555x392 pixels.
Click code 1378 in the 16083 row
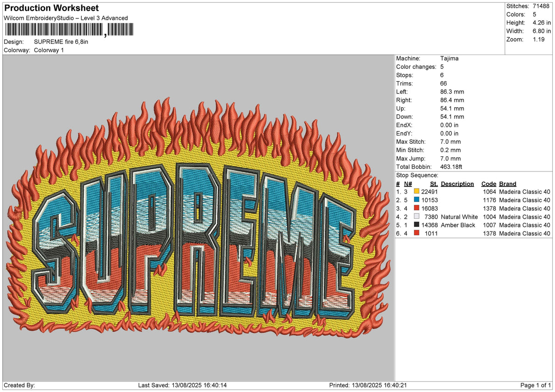[x=489, y=208]
